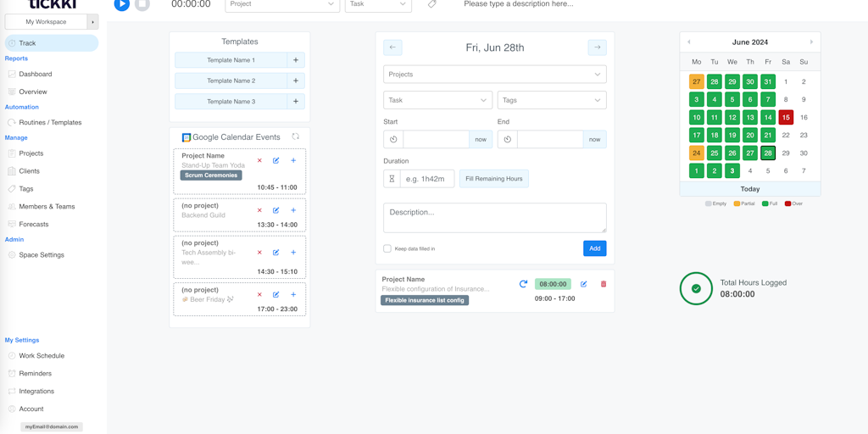Open Integrations settings
This screenshot has height=434, width=868.
pos(36,392)
